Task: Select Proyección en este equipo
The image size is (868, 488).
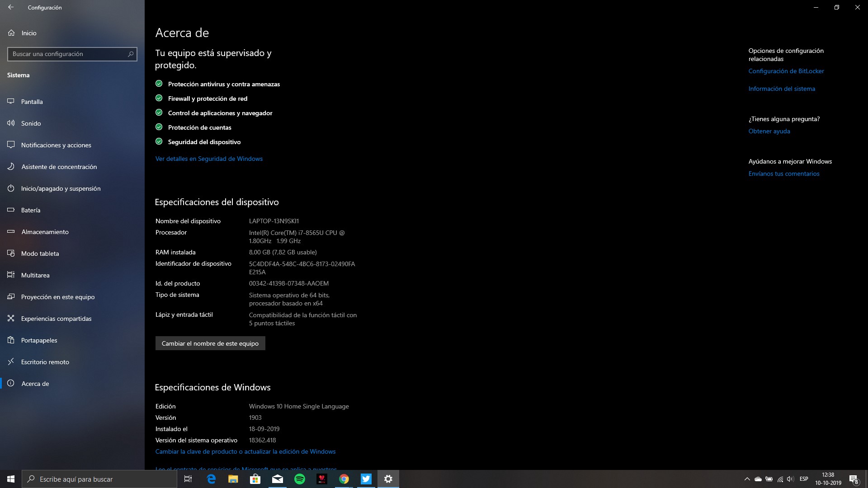Action: (72, 297)
